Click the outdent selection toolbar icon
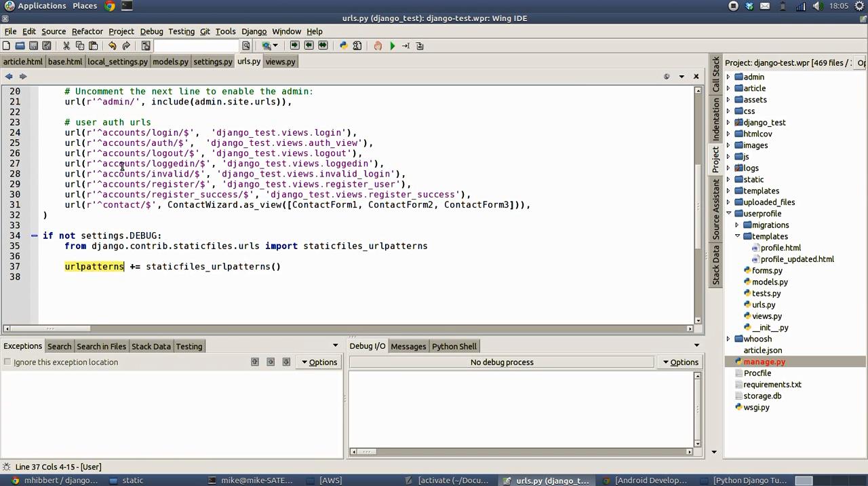This screenshot has height=486, width=868. click(309, 45)
